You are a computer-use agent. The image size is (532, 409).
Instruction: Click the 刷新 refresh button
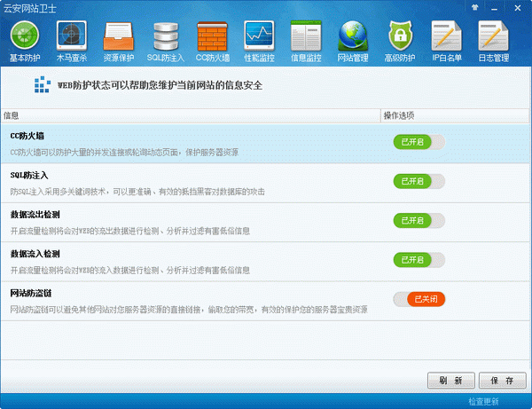[450, 380]
